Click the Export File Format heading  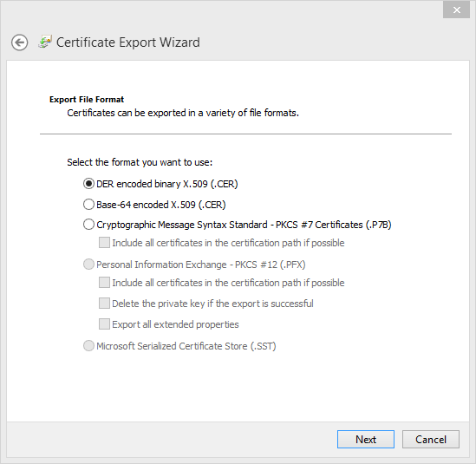coord(87,99)
